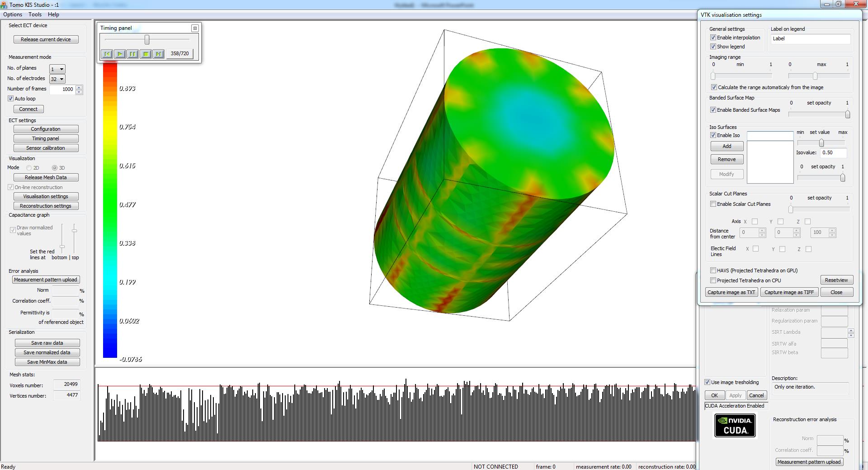Toggle the Auto loop checkbox

pos(10,99)
